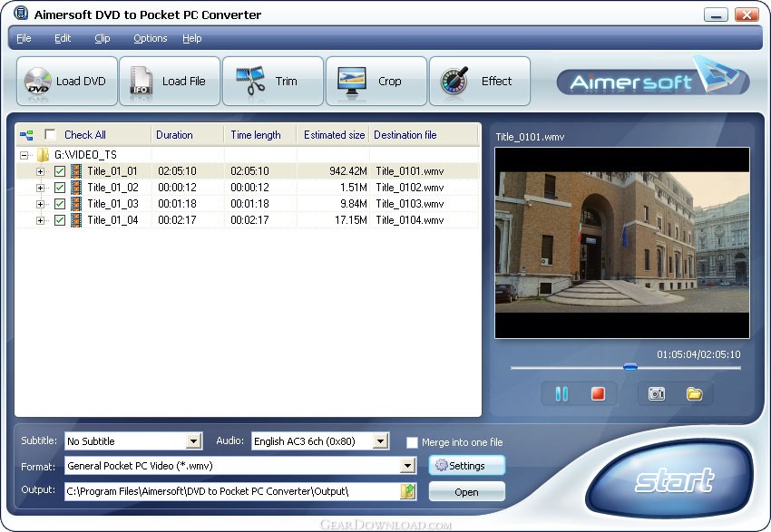This screenshot has height=532, width=771.
Task: Click the 9.84M estimated size cell
Action: point(354,204)
